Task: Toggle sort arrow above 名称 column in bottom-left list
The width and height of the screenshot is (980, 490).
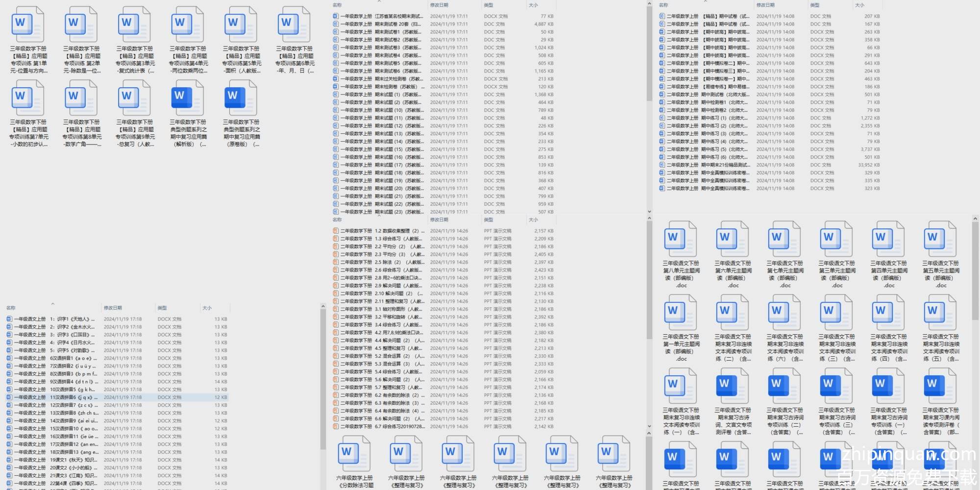Action: pyautogui.click(x=52, y=304)
